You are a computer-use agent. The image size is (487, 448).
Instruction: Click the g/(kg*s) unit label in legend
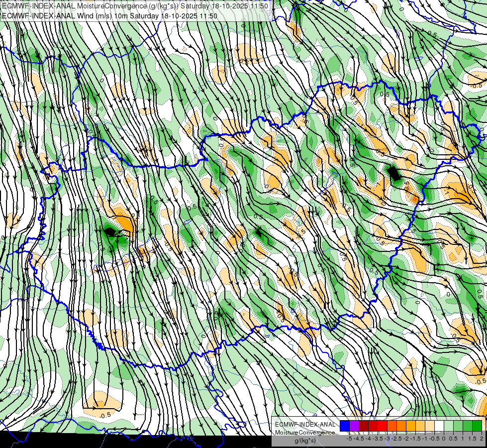305,441
